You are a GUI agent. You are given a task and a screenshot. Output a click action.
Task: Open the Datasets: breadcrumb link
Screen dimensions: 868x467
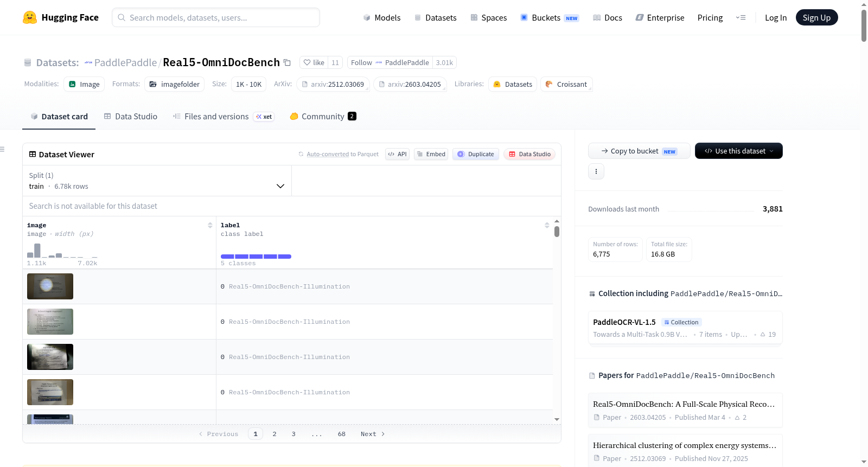[x=57, y=62]
